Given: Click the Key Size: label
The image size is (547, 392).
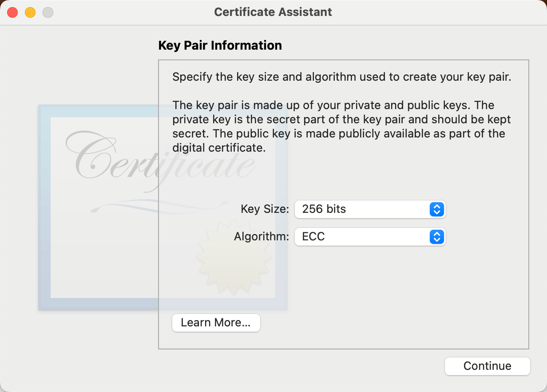Looking at the screenshot, I should point(265,209).
